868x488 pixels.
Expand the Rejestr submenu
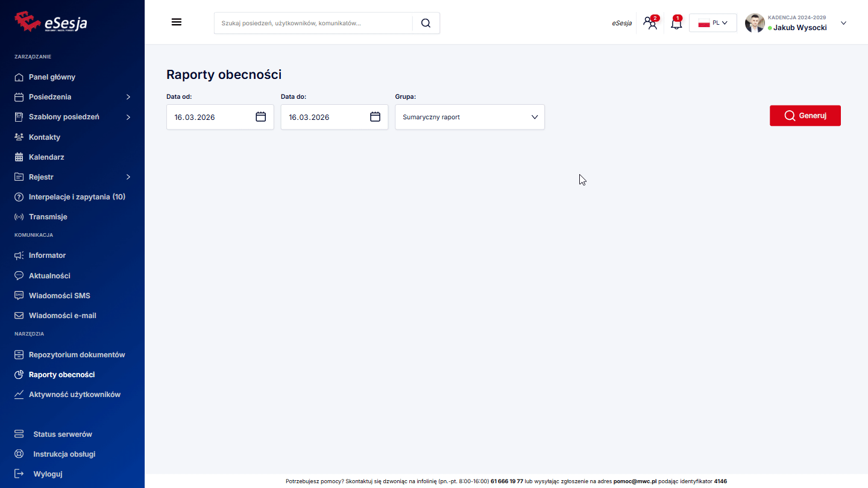(128, 177)
